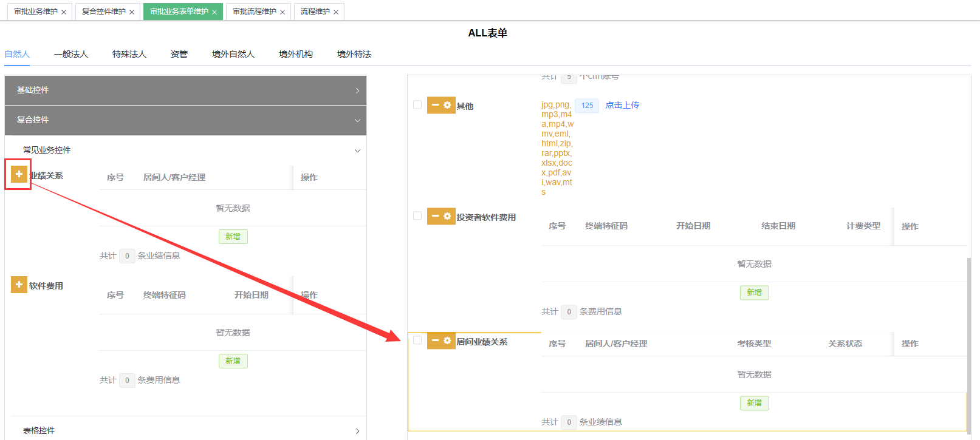Click the 0 count field under 投资者软件费用
The height and width of the screenshot is (440, 980).
[x=569, y=312]
